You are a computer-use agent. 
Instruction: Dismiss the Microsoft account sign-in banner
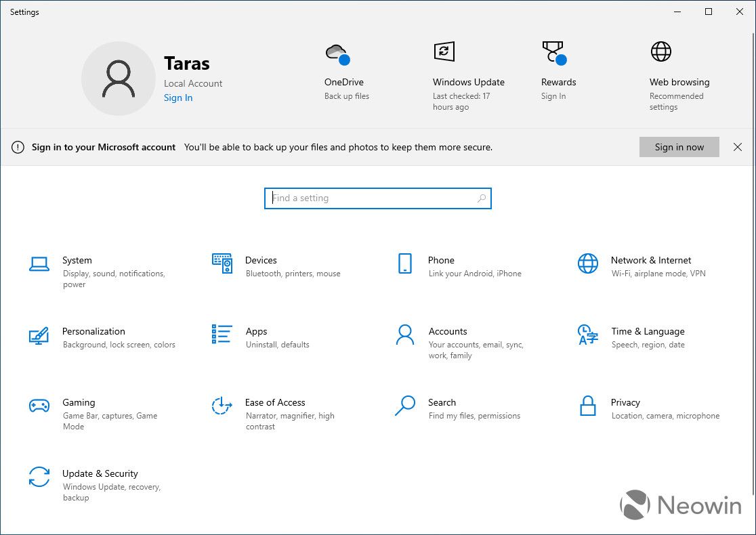[738, 147]
